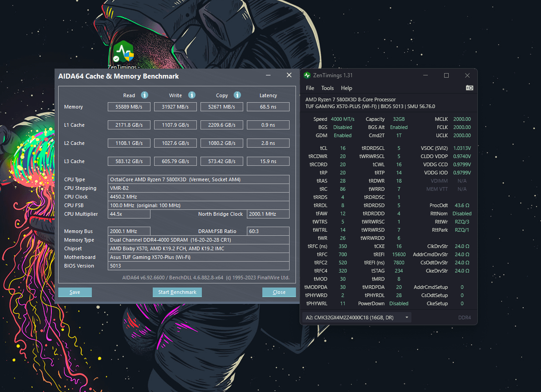Select the Memory Copy value 52671 MB/s
The height and width of the screenshot is (392, 541).
221,107
